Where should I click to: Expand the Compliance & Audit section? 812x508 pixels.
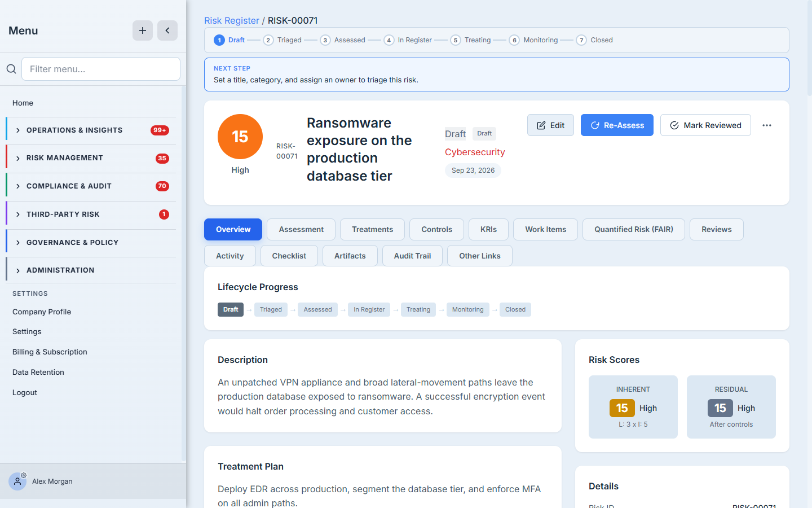tap(91, 186)
